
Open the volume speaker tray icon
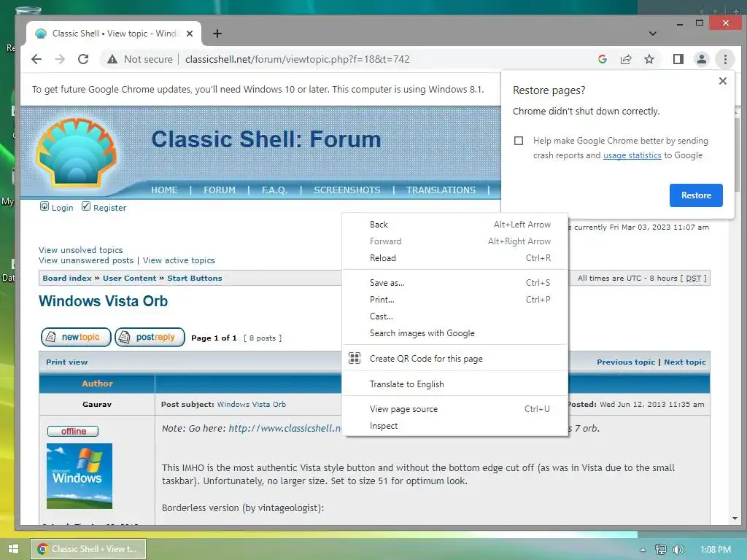(678, 550)
